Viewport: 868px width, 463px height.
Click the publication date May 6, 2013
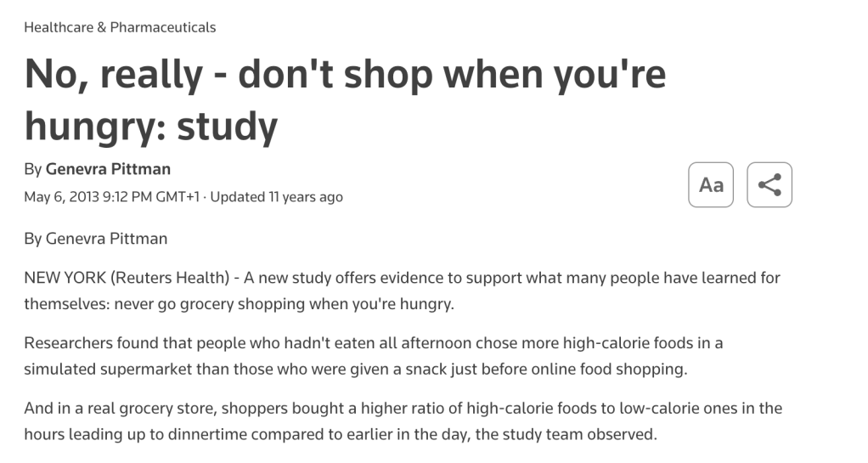click(60, 196)
